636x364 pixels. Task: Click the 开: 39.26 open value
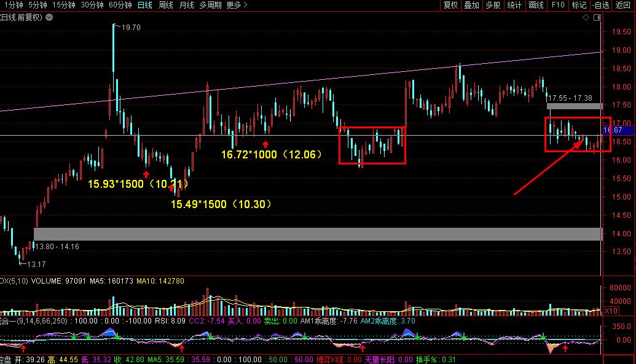pyautogui.click(x=30, y=360)
